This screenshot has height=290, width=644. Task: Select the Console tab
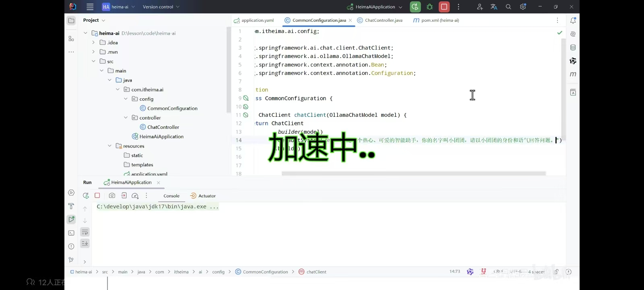point(171,196)
